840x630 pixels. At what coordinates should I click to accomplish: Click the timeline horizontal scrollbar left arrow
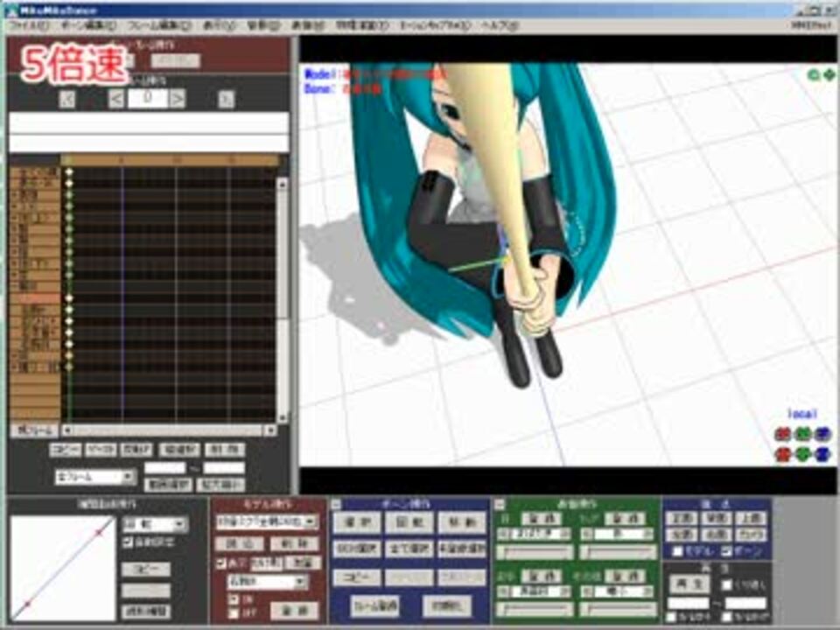pyautogui.click(x=67, y=430)
